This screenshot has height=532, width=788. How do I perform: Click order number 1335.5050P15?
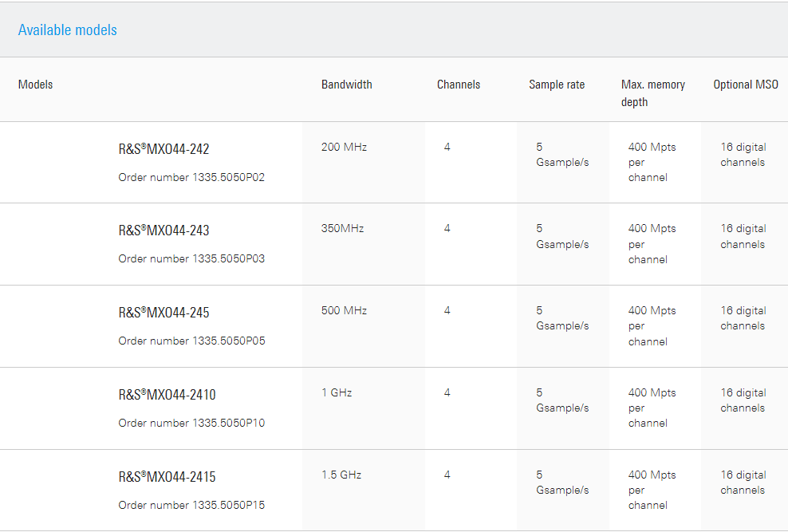tap(191, 505)
